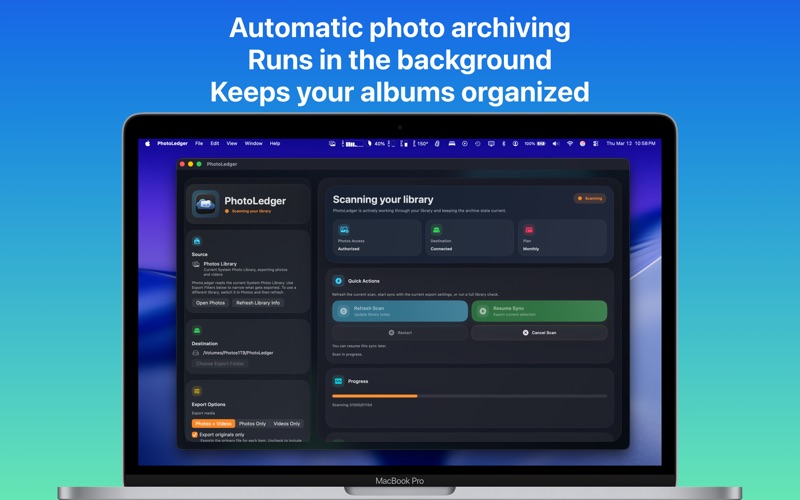
Task: Open the Edit menu
Action: click(x=215, y=144)
